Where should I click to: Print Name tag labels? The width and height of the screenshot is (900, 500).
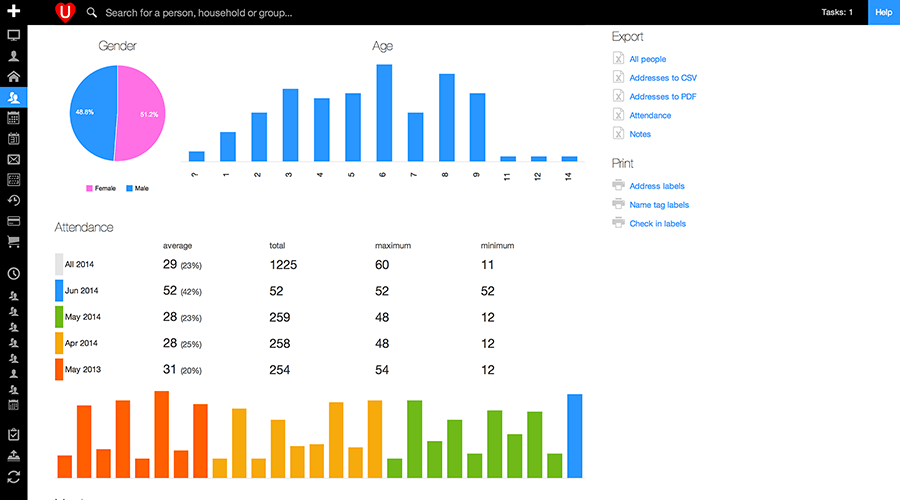pos(659,205)
